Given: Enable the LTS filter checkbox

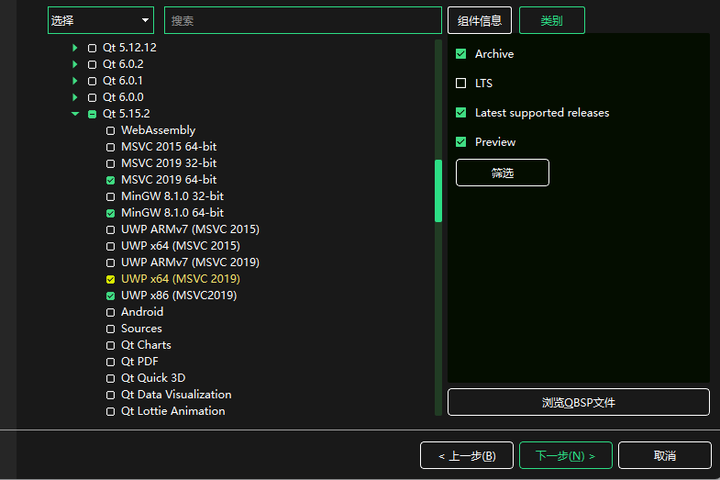Looking at the screenshot, I should (x=461, y=83).
